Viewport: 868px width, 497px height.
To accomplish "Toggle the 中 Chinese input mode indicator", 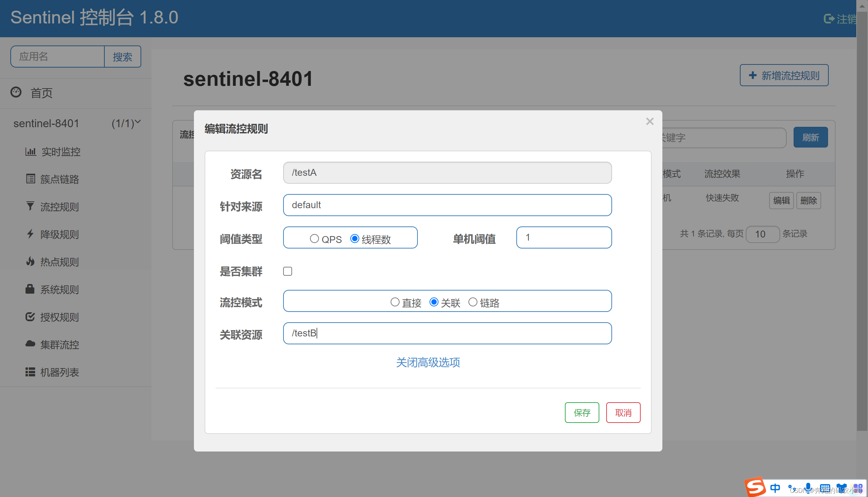I will click(775, 488).
